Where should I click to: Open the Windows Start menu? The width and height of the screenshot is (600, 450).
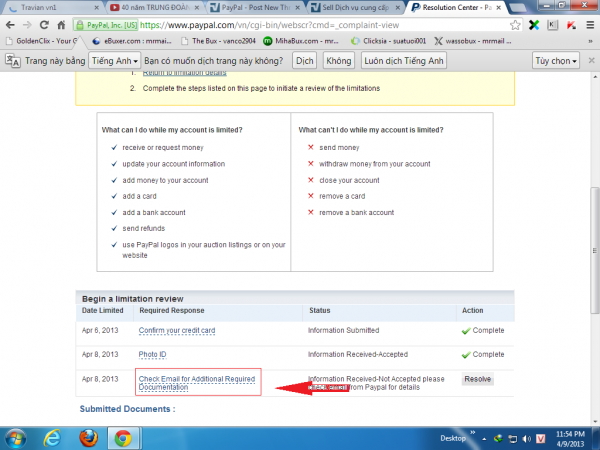(15, 438)
